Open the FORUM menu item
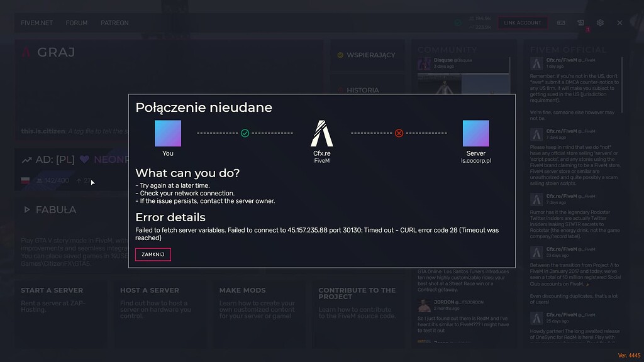 [77, 23]
